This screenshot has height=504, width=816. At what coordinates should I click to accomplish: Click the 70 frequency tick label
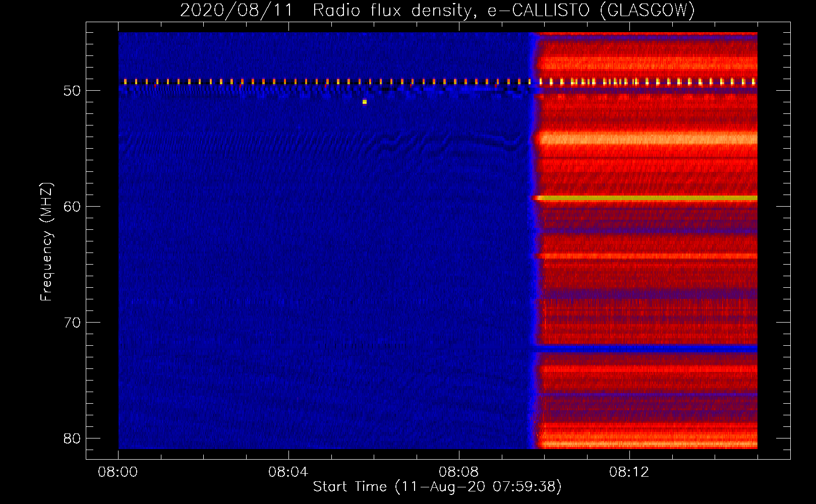[72, 323]
